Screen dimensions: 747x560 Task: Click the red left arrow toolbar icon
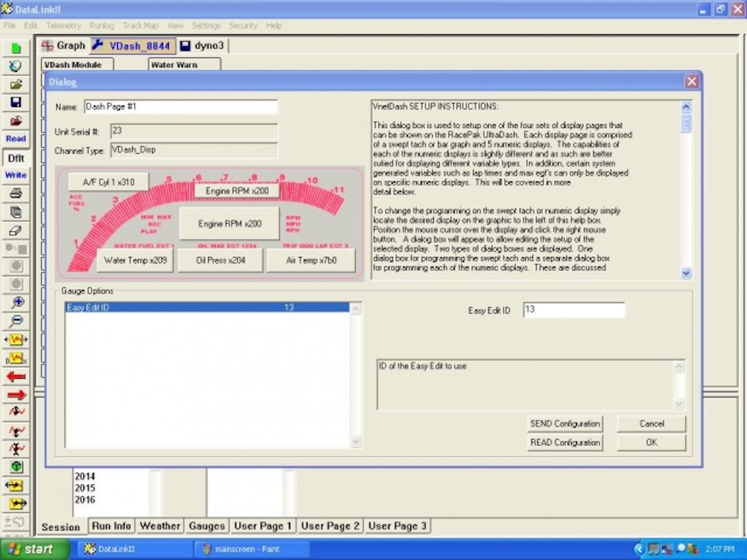(x=16, y=375)
